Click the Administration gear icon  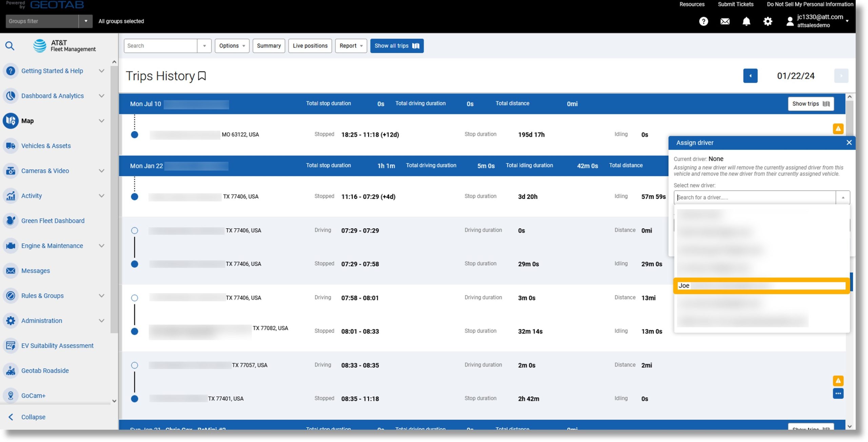coord(11,321)
